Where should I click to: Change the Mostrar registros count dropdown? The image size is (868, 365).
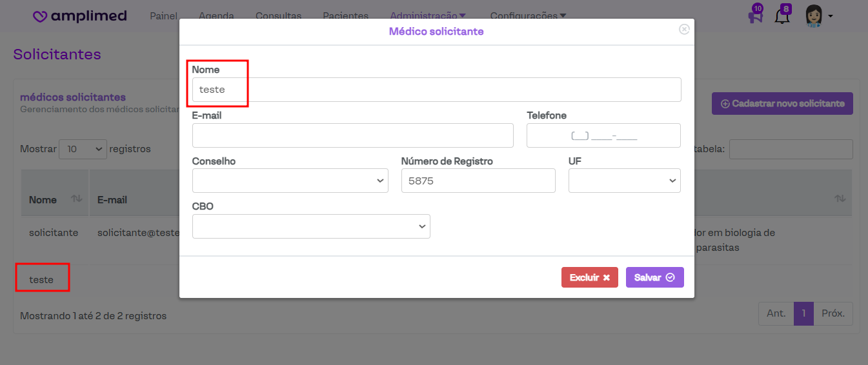point(83,149)
